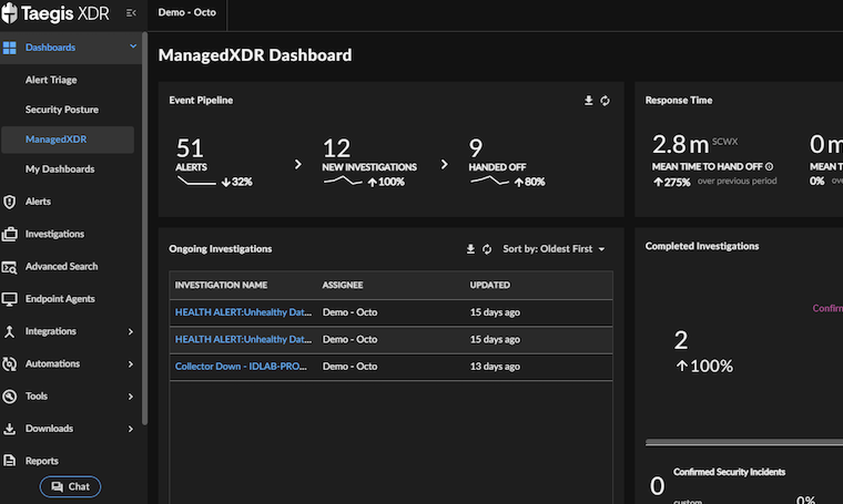Click the Handed Off trend sparkline
The width and height of the screenshot is (843, 504).
coord(489,181)
